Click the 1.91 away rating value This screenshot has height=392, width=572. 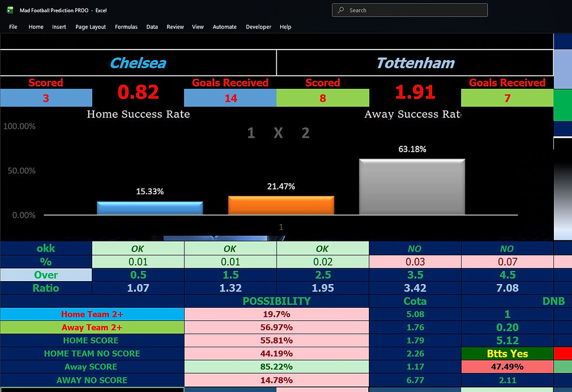pyautogui.click(x=415, y=92)
